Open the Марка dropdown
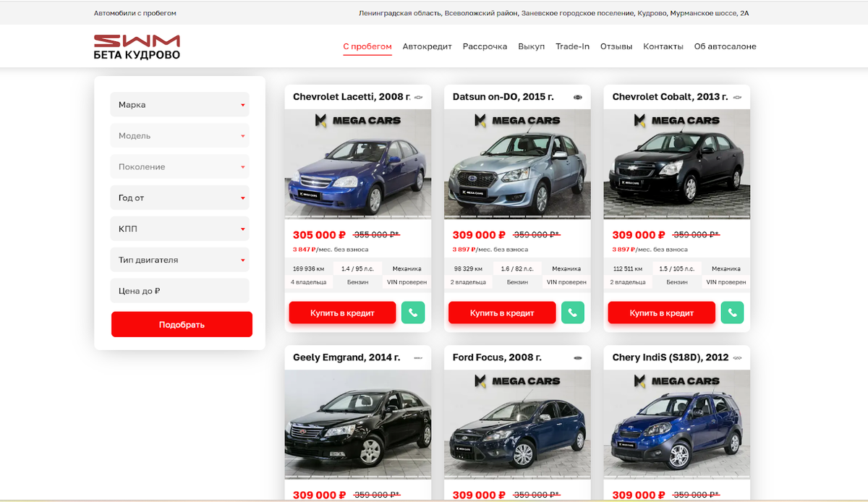This screenshot has height=502, width=868. coord(180,105)
